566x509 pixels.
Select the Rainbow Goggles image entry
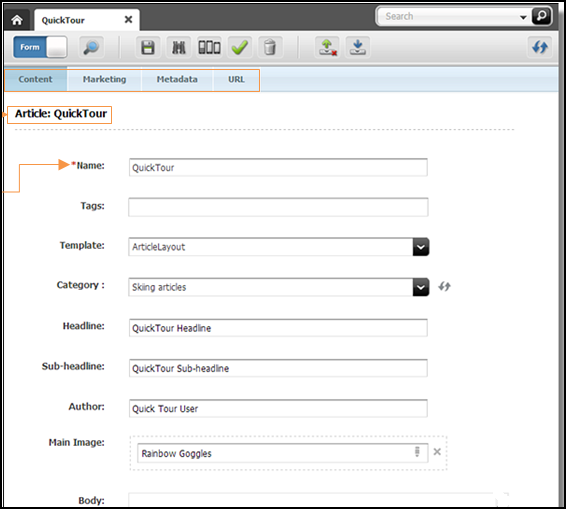click(x=283, y=453)
